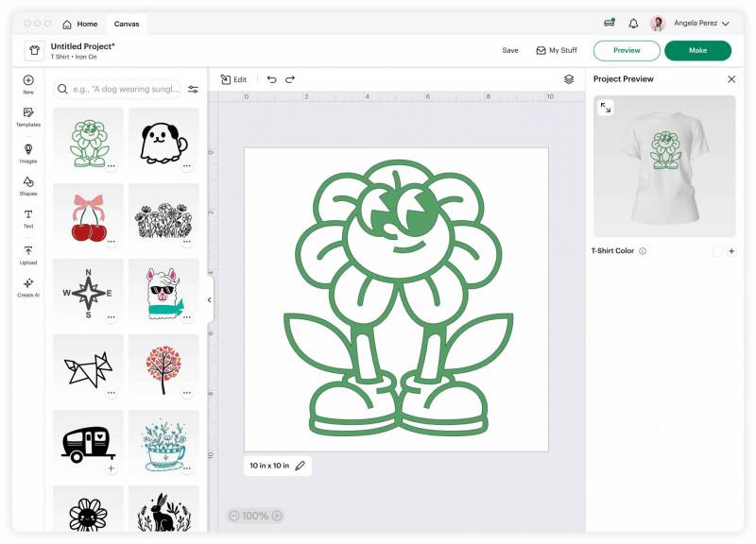Switch to the Canvas tab
This screenshot has width=756, height=544.
pyautogui.click(x=127, y=24)
